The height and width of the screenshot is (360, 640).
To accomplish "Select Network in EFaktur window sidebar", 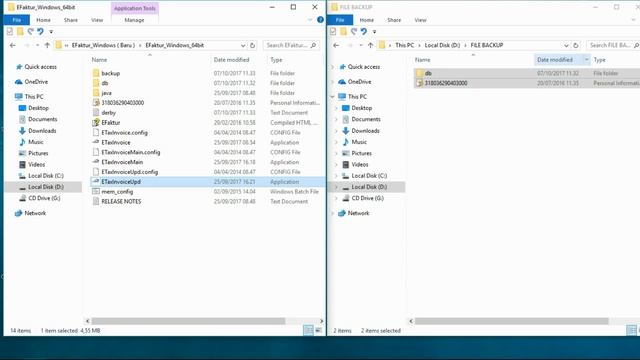I will point(35,213).
